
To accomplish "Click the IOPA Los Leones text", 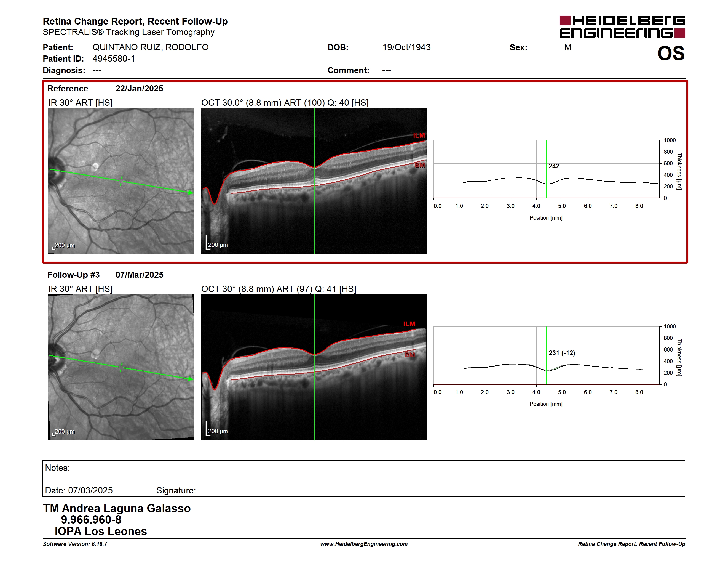I will click(x=101, y=531).
